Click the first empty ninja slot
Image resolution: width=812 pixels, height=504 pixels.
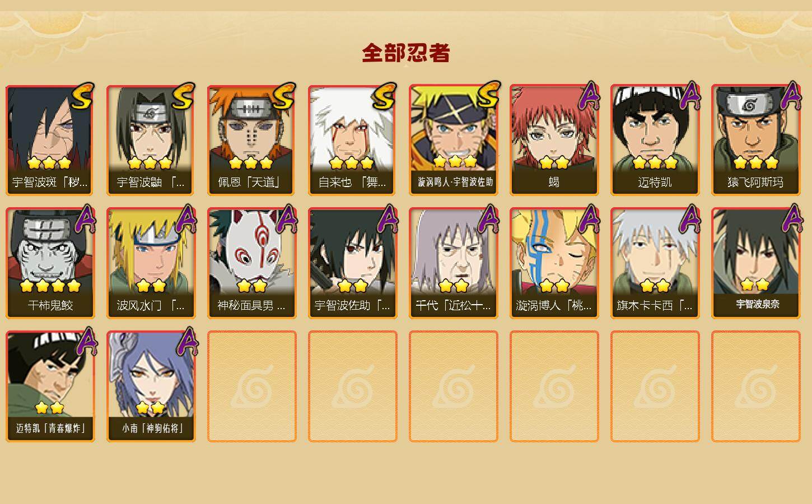(x=251, y=386)
